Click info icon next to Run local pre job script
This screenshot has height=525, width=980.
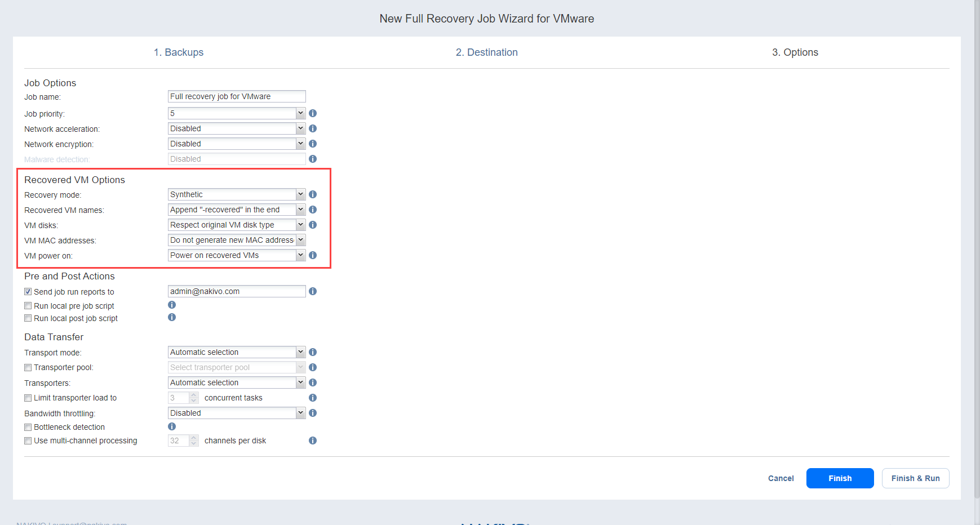pyautogui.click(x=172, y=305)
